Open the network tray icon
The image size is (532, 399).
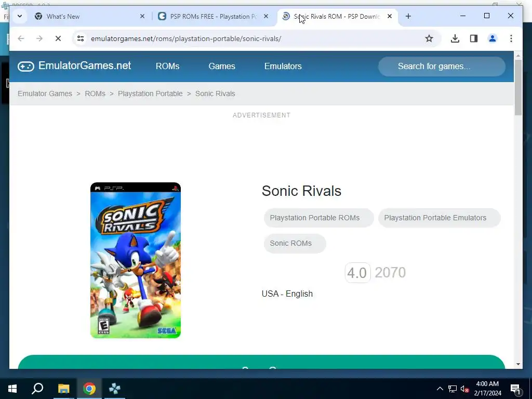coord(453,389)
